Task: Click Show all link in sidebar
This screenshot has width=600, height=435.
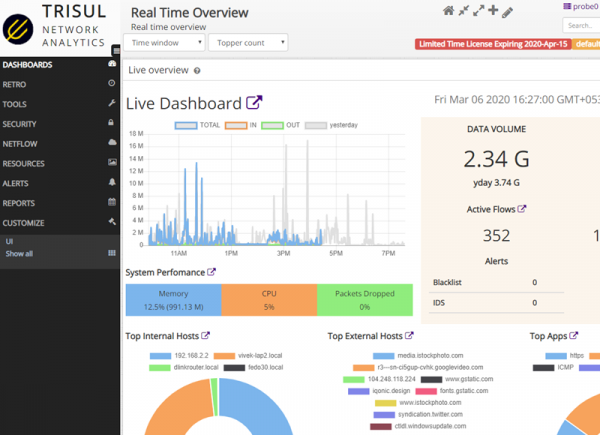Action: tap(19, 254)
